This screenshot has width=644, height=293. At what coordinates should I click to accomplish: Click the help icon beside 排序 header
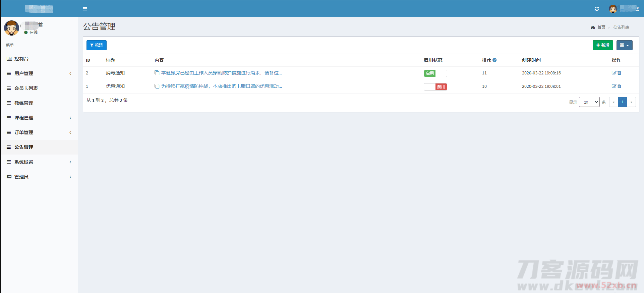point(494,60)
